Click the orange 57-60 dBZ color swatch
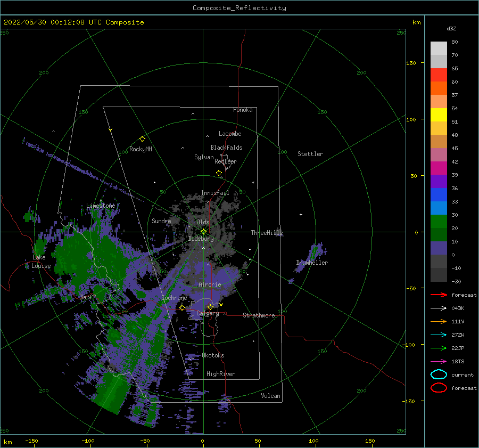 (439, 88)
